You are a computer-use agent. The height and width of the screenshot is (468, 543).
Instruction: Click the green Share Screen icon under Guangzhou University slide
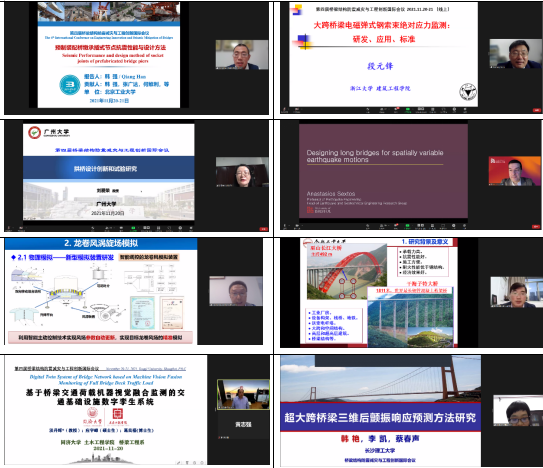pyautogui.click(x=133, y=228)
